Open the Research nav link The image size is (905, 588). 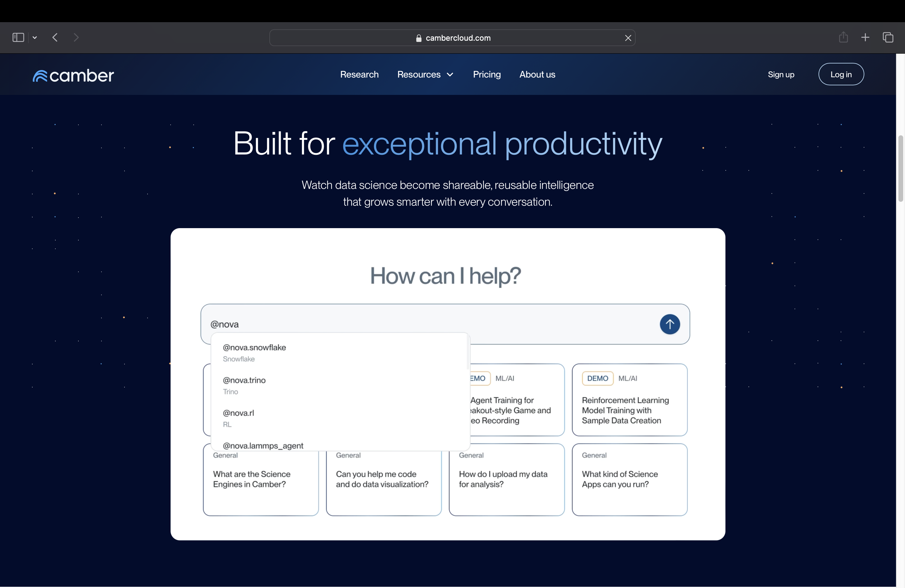click(x=359, y=75)
